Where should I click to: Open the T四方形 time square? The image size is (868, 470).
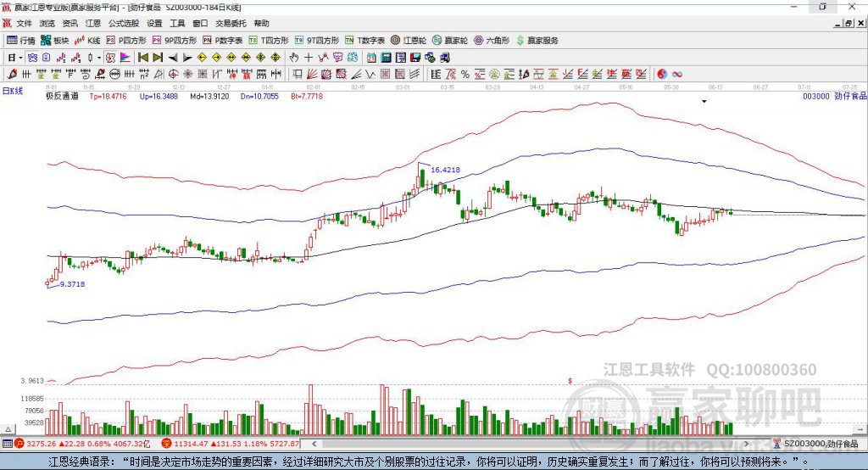pos(269,41)
